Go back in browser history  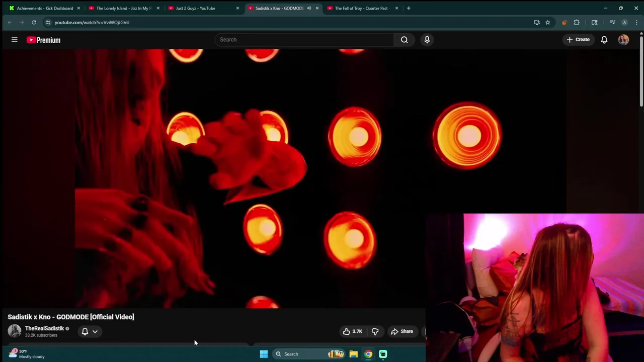pos(10,22)
